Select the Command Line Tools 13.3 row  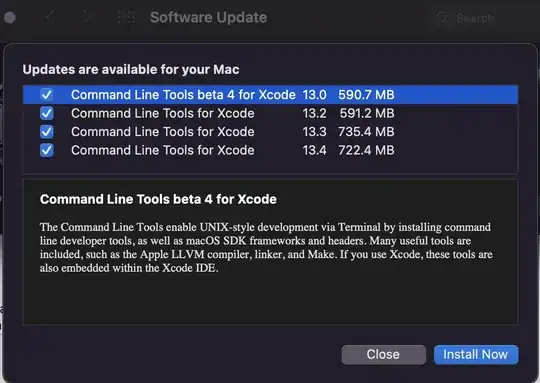click(270, 132)
